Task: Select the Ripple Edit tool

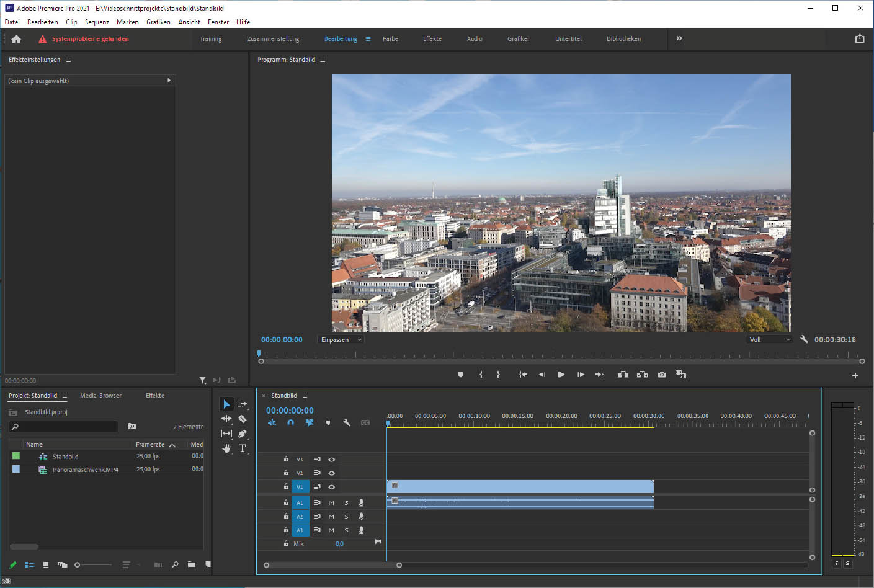Action: (x=226, y=419)
